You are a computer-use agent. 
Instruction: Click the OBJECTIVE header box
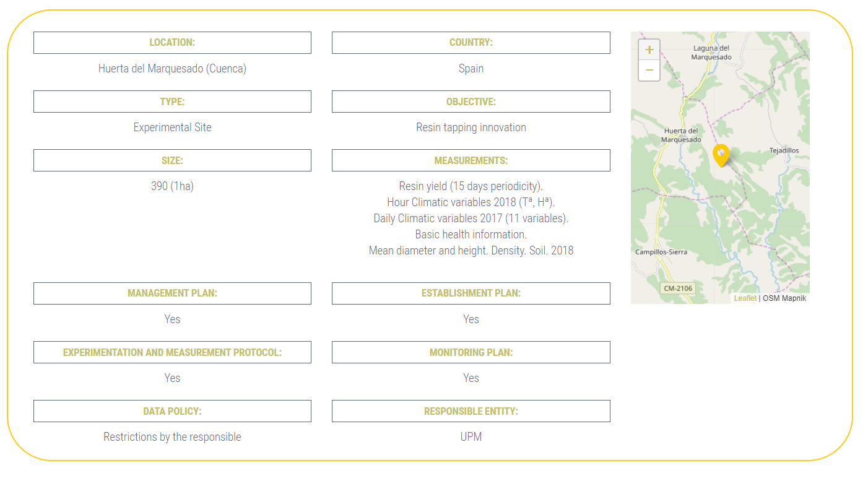tap(471, 102)
